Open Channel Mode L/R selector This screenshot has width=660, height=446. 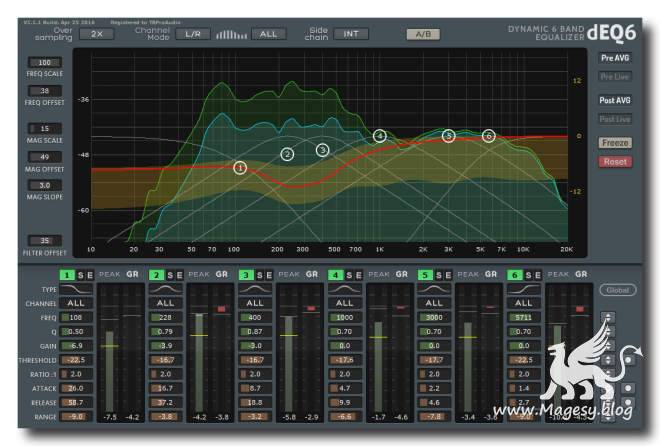tap(193, 34)
